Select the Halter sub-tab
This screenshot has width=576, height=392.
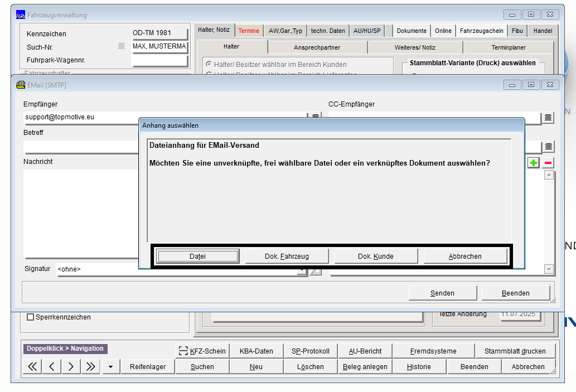click(231, 46)
